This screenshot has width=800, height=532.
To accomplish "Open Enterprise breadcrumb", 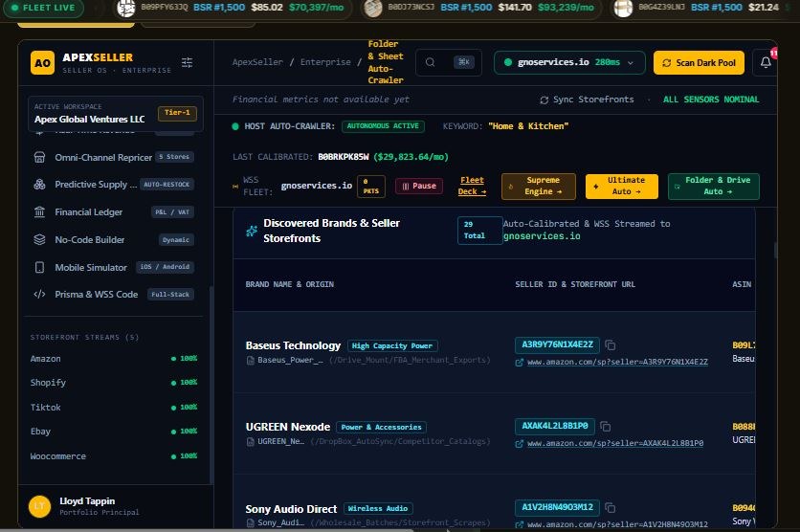I will 325,62.
